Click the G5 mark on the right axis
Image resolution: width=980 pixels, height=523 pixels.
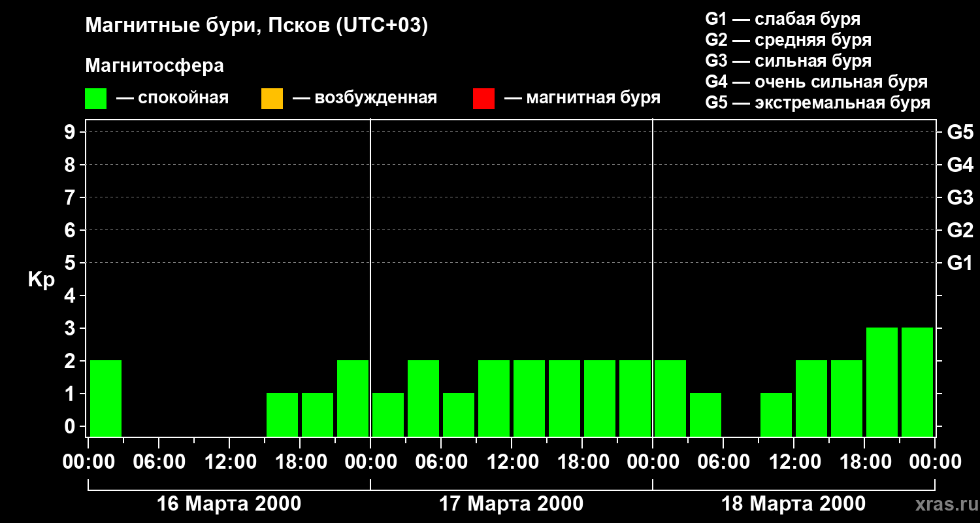point(960,132)
